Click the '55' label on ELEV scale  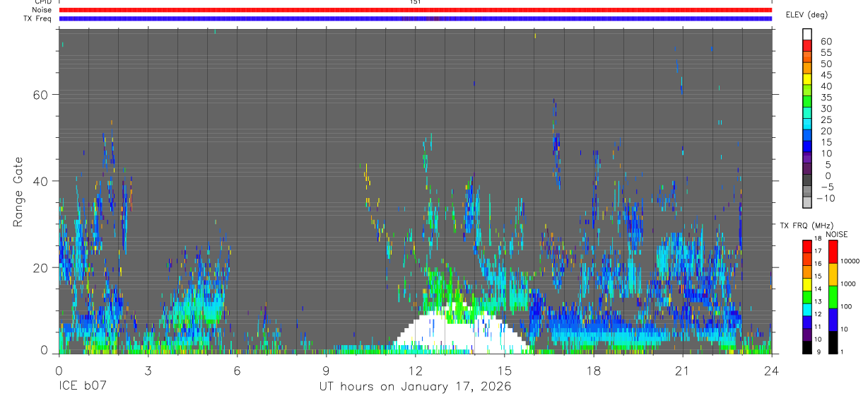[826, 53]
